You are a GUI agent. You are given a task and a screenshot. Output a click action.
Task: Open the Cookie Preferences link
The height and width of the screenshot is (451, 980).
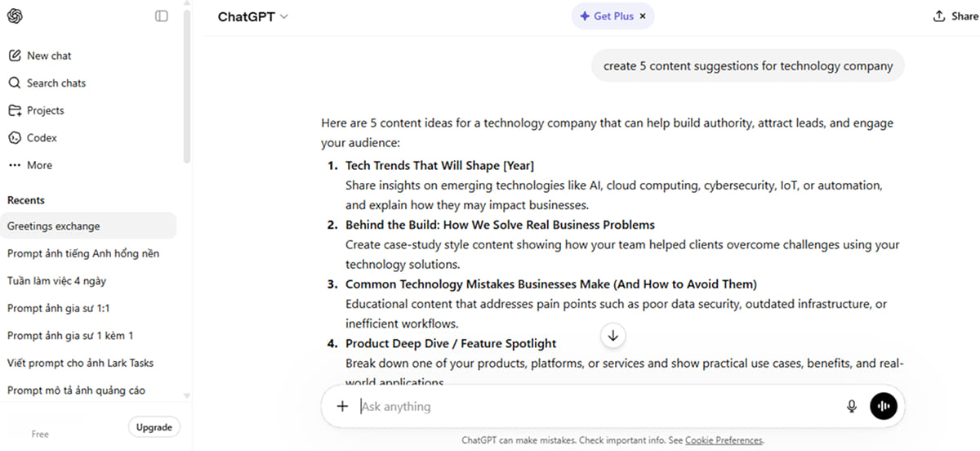(x=724, y=440)
